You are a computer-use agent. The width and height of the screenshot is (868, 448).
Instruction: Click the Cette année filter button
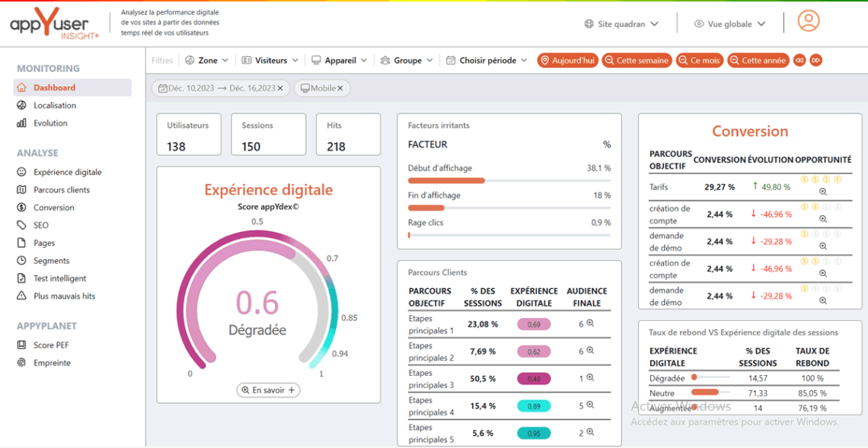[758, 59]
